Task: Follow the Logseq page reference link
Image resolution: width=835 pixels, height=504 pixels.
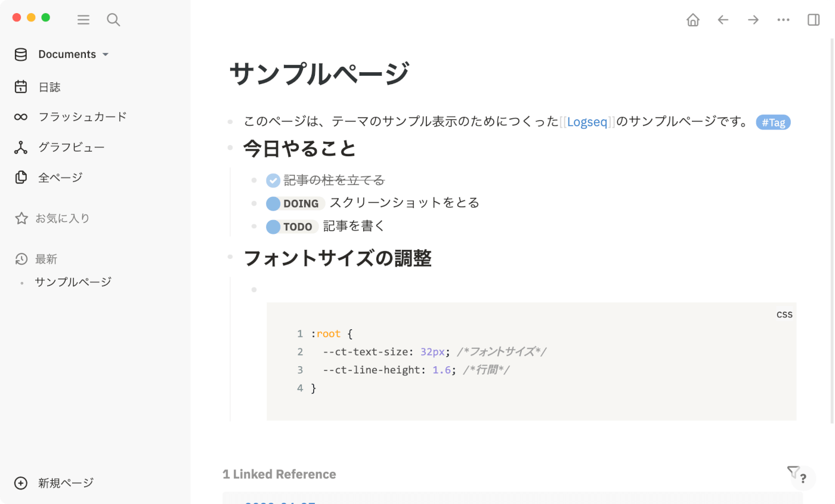Action: (x=587, y=121)
